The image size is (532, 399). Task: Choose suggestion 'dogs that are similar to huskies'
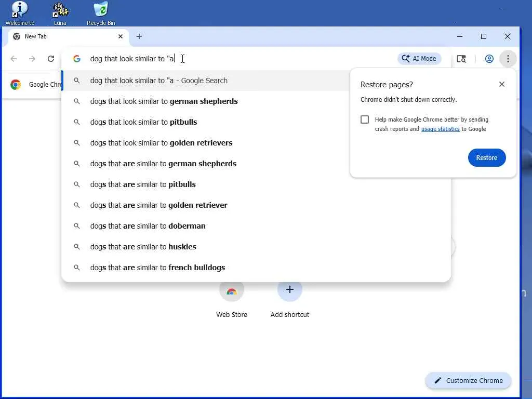(x=143, y=247)
